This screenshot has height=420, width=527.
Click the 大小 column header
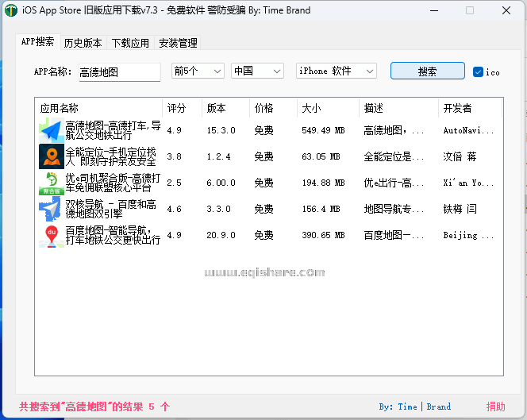click(328, 108)
